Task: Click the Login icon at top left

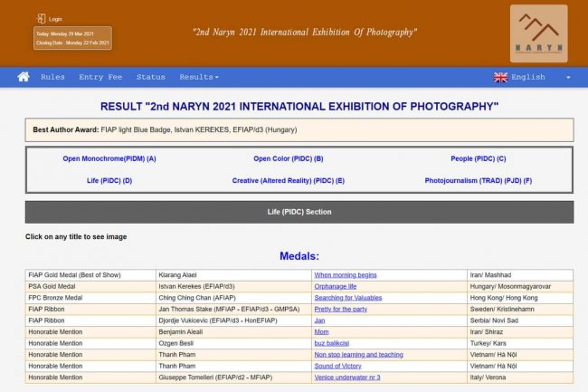Action: point(42,18)
